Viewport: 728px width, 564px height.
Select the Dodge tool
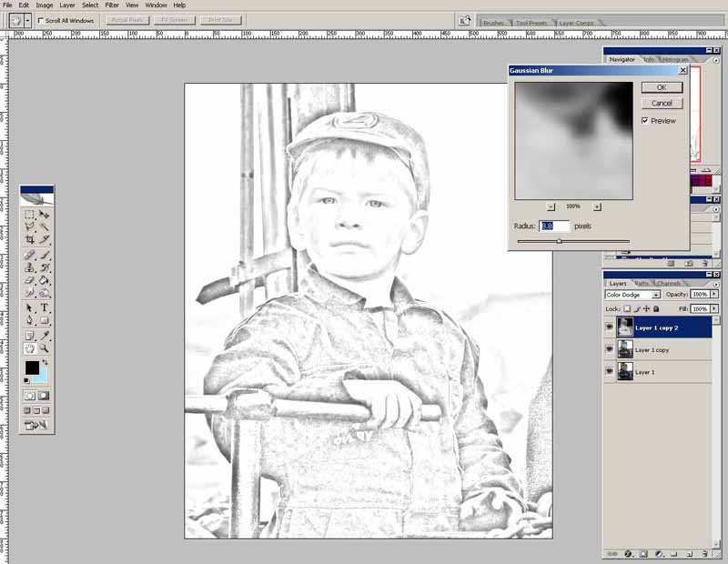coord(44,293)
